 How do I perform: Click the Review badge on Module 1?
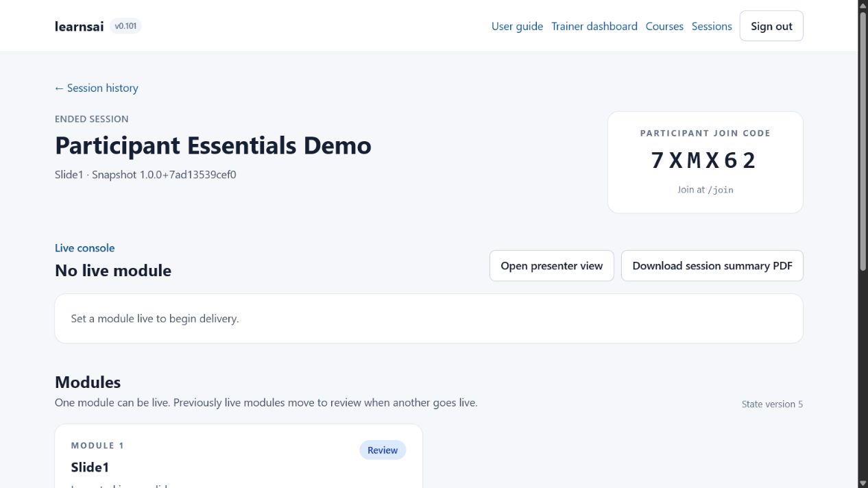[383, 450]
